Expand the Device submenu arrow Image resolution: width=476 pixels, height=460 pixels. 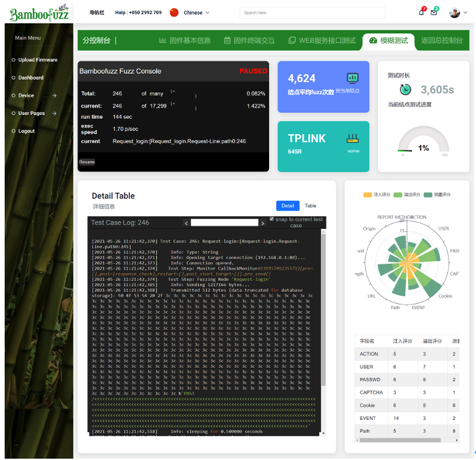point(54,95)
